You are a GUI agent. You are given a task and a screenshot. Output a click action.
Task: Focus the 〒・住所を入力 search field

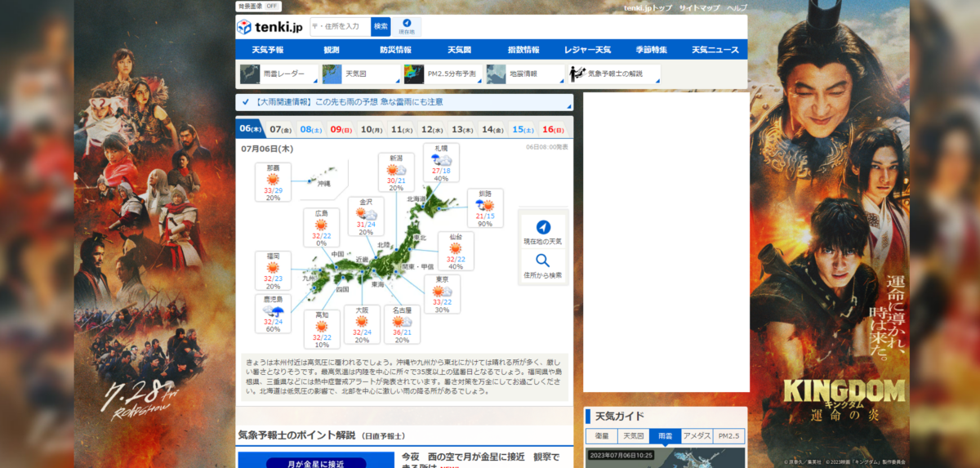[340, 27]
